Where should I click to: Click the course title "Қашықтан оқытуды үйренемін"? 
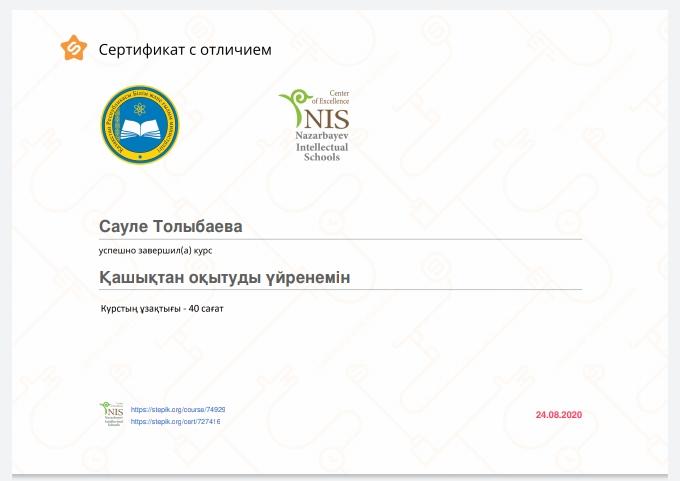click(x=225, y=278)
